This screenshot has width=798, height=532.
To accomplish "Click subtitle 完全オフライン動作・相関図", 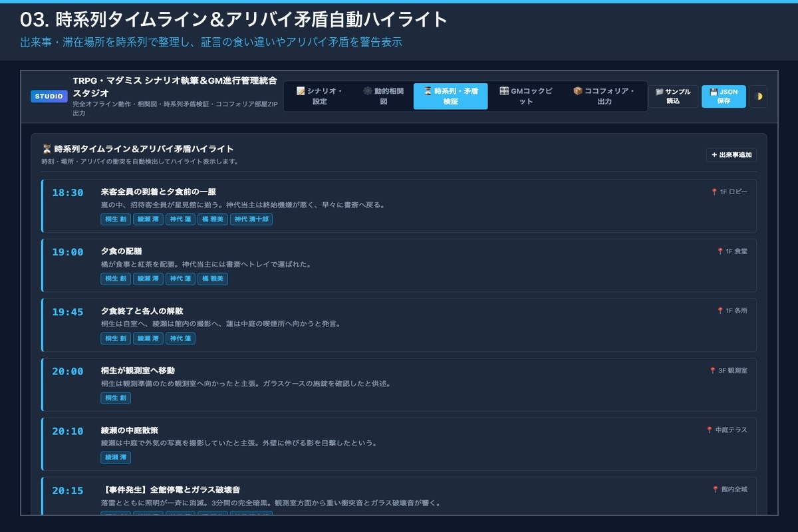I will coord(174,109).
